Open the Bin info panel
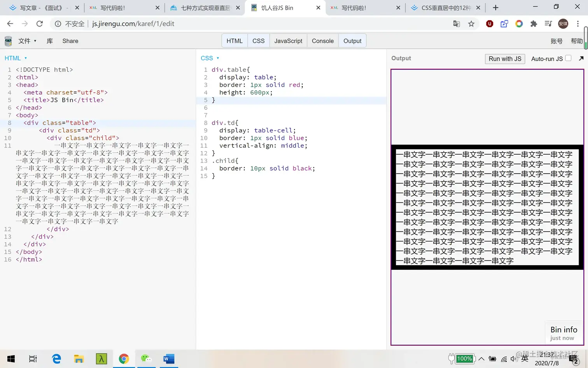 (x=564, y=333)
